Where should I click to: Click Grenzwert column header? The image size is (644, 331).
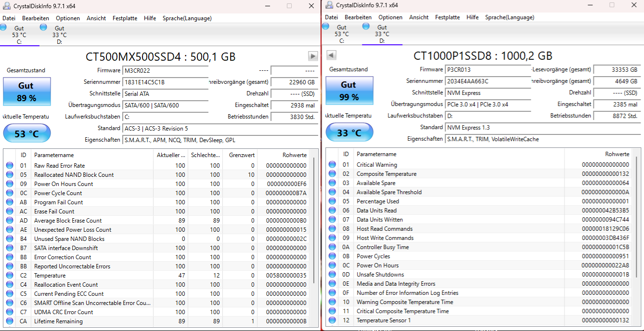240,155
